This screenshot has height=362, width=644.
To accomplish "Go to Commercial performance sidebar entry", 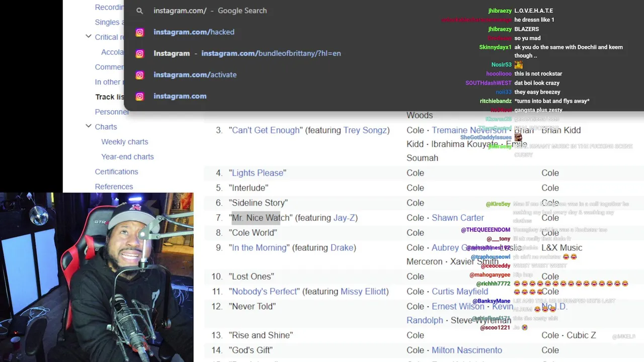I will pos(109,67).
